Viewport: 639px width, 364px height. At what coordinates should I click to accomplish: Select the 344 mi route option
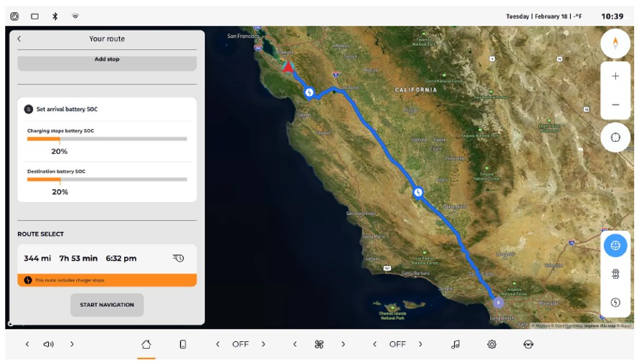click(x=107, y=259)
